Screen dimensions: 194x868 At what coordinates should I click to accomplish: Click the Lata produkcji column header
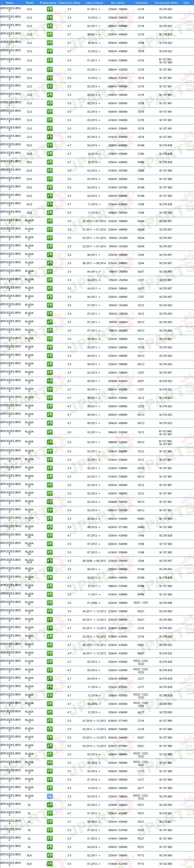[x=94, y=3]
